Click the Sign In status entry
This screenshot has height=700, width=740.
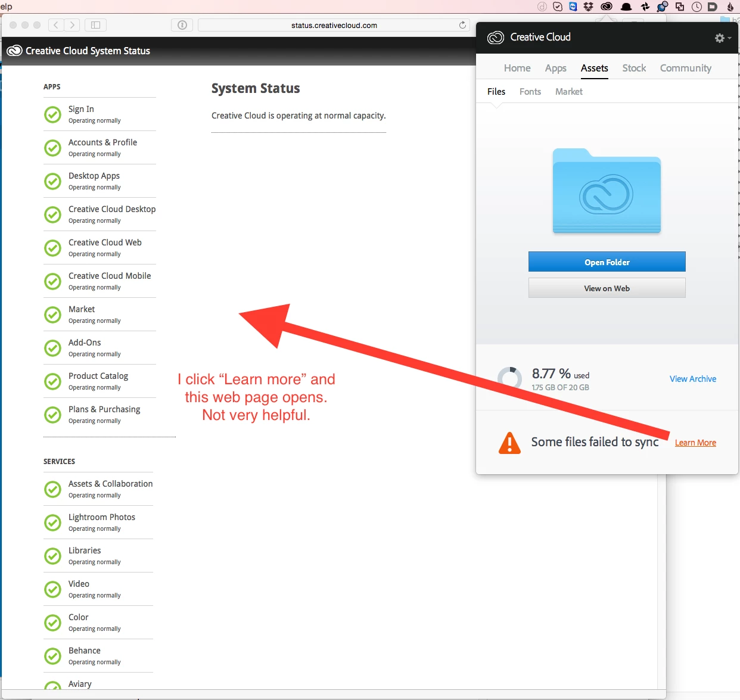pos(100,114)
